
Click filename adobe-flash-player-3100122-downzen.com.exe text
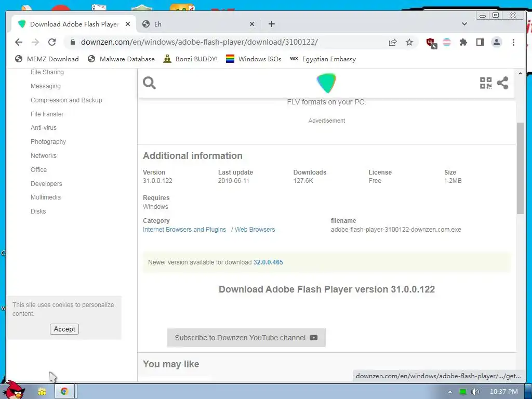point(396,230)
